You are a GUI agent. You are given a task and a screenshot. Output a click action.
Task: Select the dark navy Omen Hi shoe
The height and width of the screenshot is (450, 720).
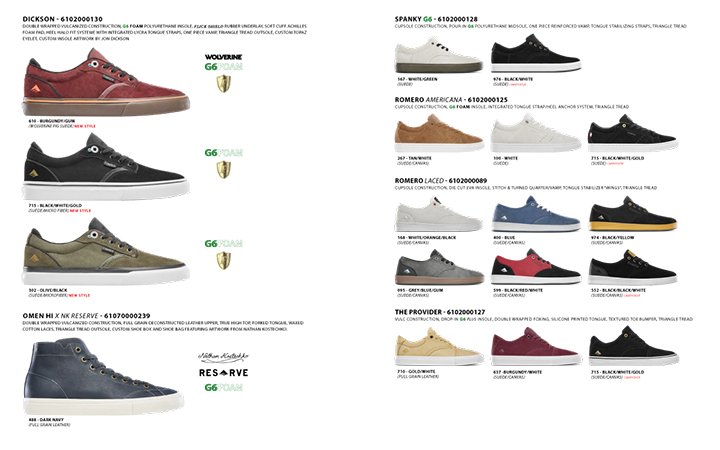pyautogui.click(x=104, y=377)
